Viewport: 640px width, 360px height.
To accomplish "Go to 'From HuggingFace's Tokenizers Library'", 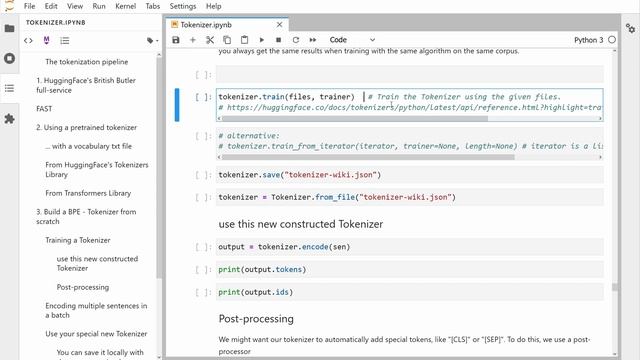I will pos(97,170).
